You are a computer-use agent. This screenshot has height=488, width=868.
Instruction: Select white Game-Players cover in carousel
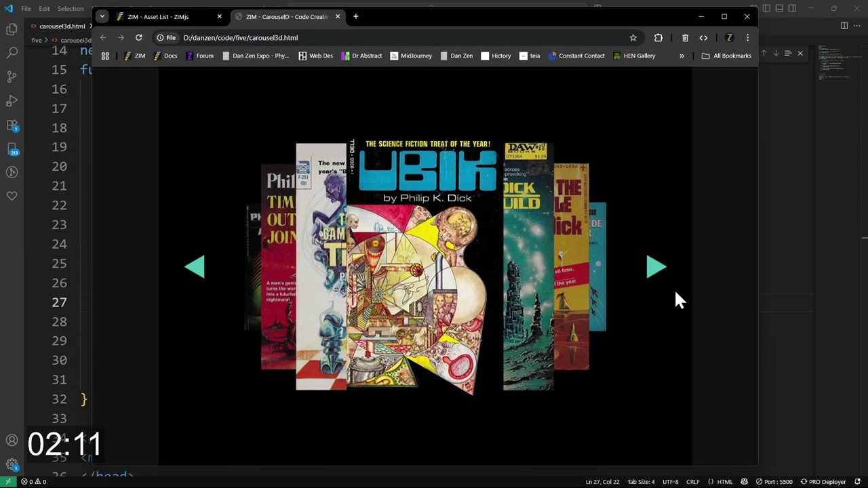[x=321, y=267]
